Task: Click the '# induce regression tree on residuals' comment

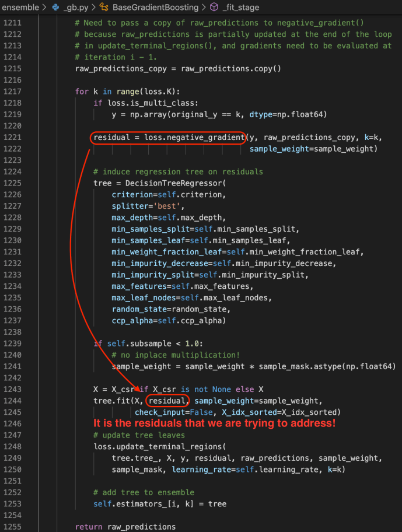Action: 178,171
